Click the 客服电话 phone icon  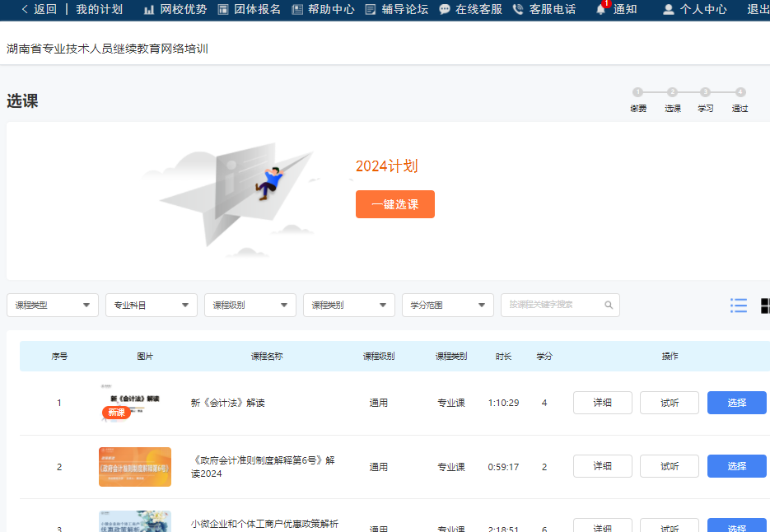pyautogui.click(x=518, y=10)
